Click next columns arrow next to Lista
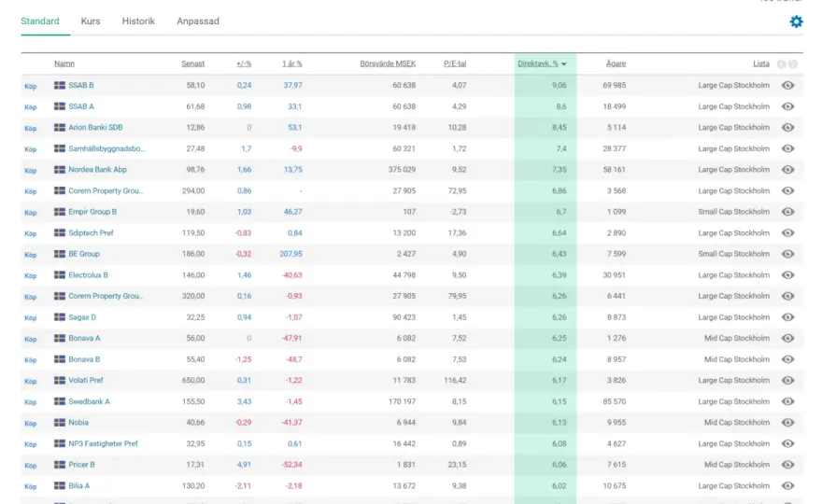Viewport: 822px width, 504px height. click(793, 63)
